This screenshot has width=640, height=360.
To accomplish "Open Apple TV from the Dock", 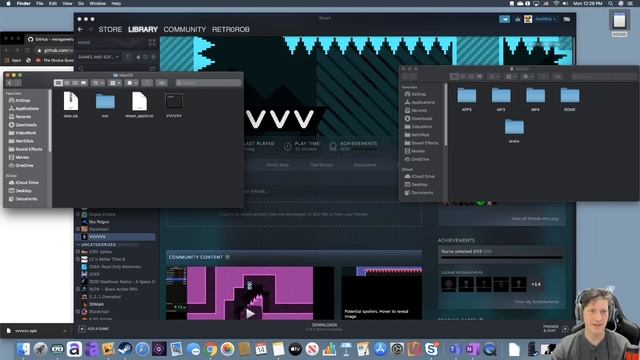I will 295,349.
